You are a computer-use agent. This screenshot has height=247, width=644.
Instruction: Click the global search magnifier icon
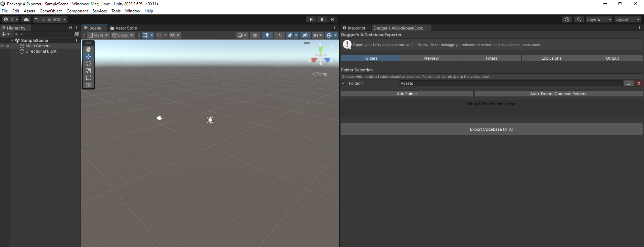579,19
